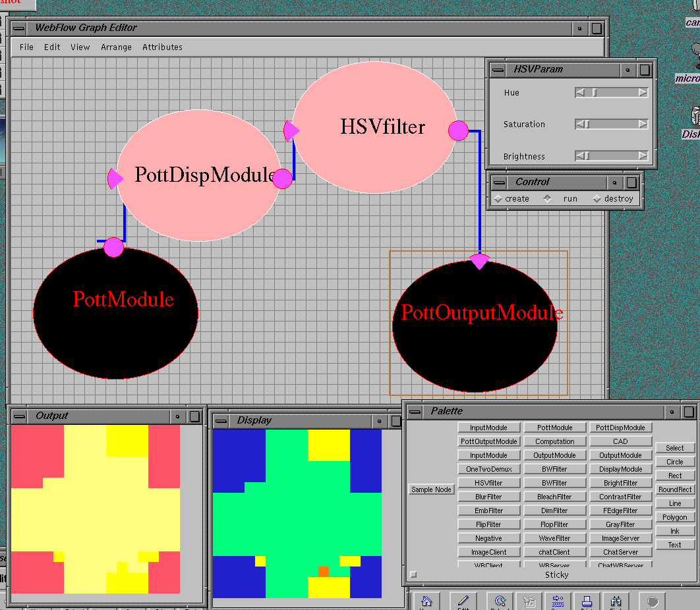Click the HSVfilter button in Palette
Image resolution: width=700 pixels, height=610 pixels.
pyautogui.click(x=489, y=483)
